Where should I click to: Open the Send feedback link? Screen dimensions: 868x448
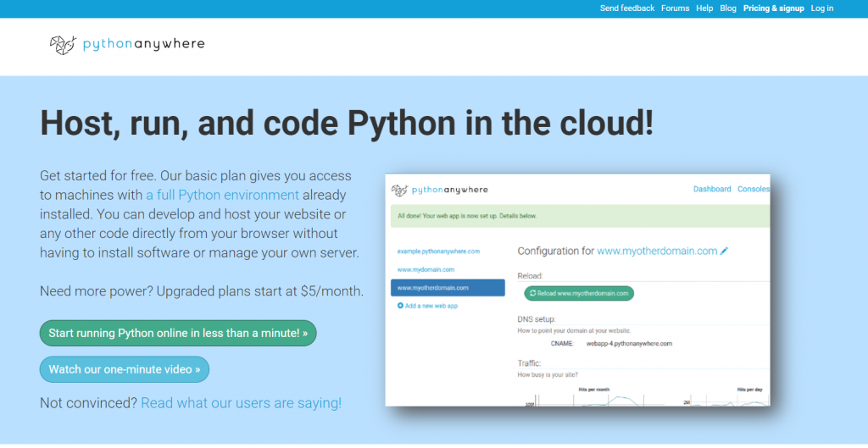(627, 8)
